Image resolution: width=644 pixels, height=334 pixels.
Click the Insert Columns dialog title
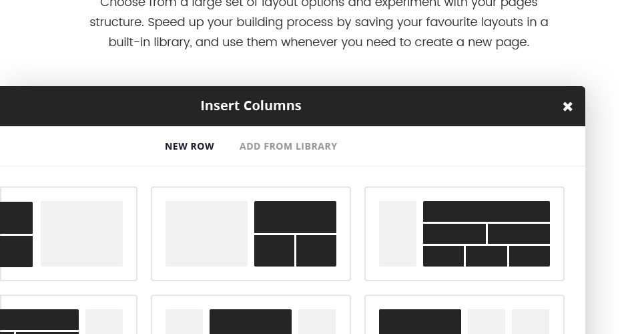coord(251,106)
